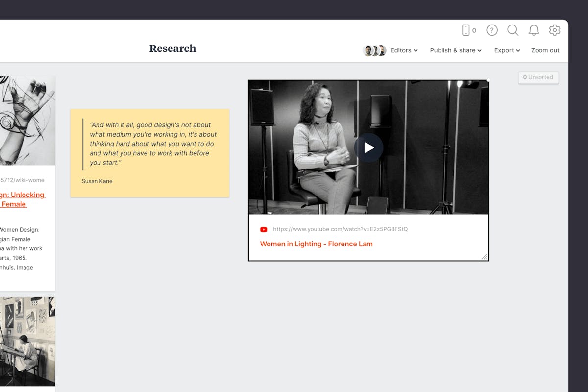This screenshot has width=588, height=392.
Task: Open the Publish & share dropdown
Action: coord(455,50)
